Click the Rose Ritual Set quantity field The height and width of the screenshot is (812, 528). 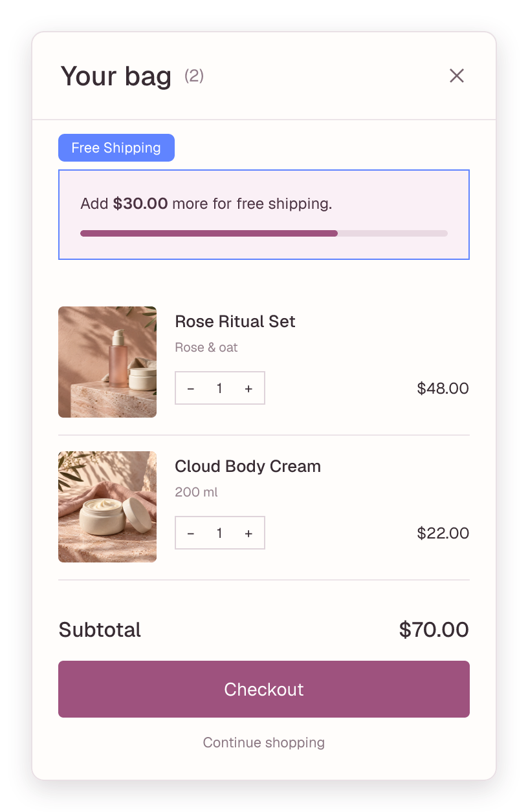219,389
